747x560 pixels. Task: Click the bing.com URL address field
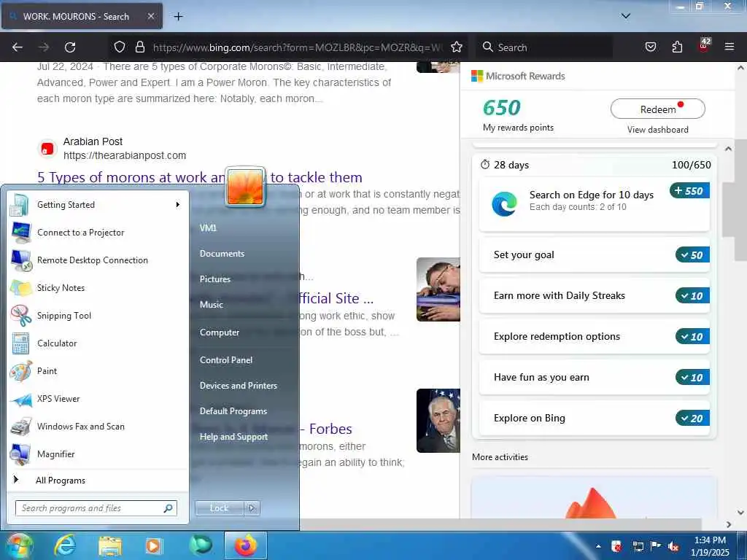coord(298,47)
